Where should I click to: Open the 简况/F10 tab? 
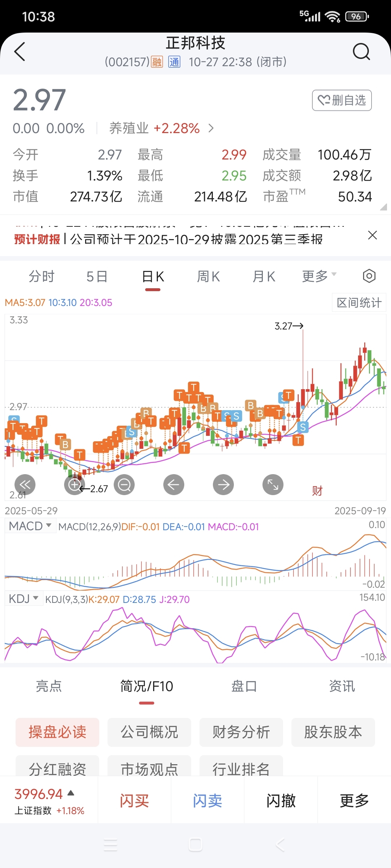(147, 686)
